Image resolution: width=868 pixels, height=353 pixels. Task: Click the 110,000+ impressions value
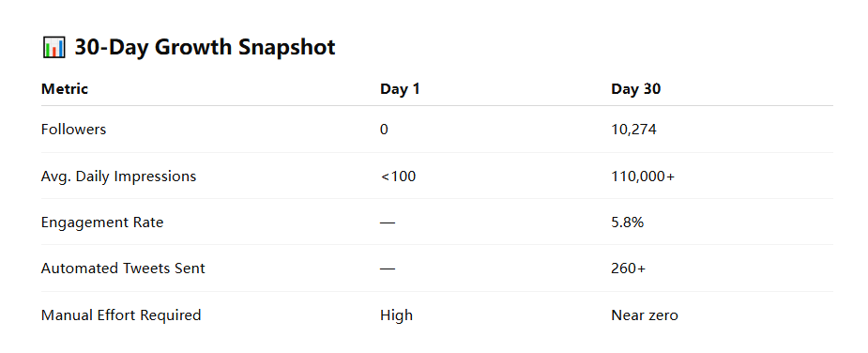[643, 176]
